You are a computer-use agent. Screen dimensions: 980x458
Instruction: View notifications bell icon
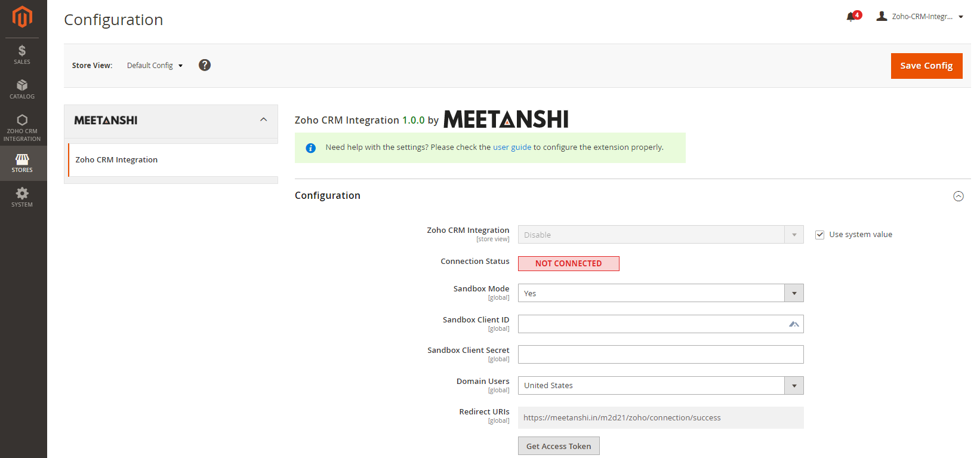point(851,17)
